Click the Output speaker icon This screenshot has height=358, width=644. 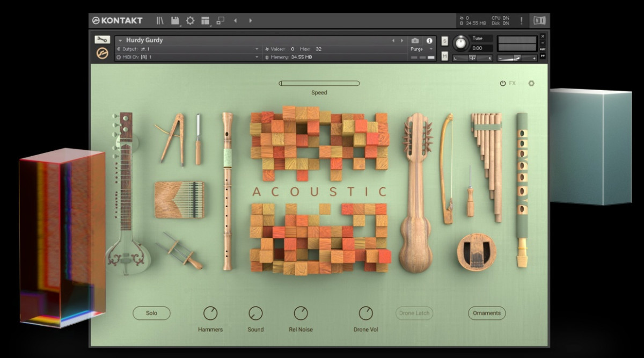click(119, 49)
